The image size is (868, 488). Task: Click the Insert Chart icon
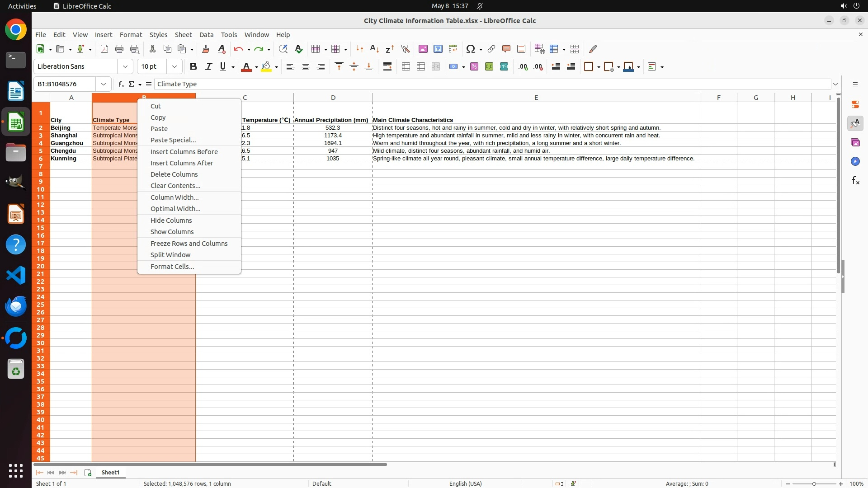point(438,49)
